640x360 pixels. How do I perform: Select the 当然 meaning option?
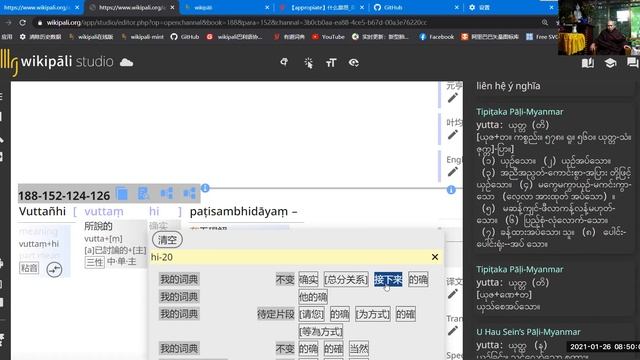coord(359,349)
